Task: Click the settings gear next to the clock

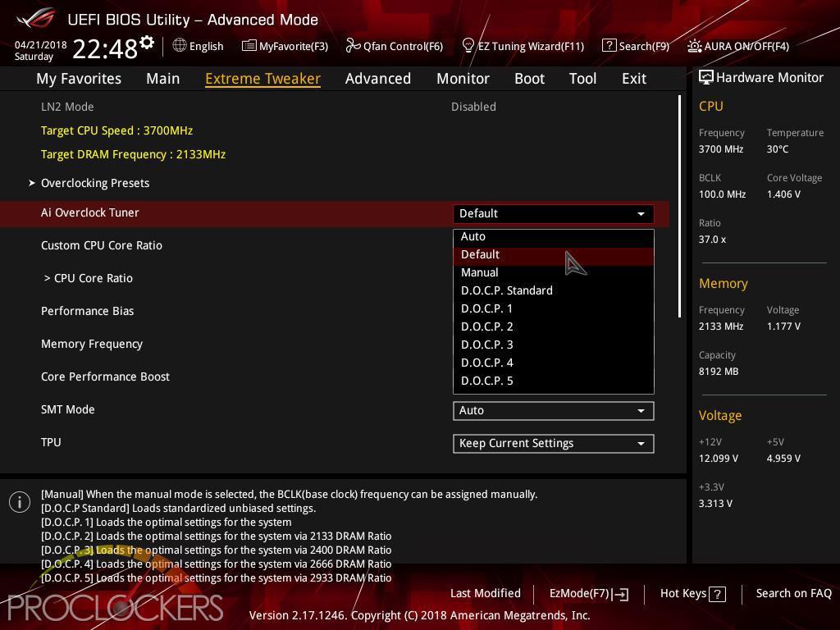Action: click(x=147, y=43)
